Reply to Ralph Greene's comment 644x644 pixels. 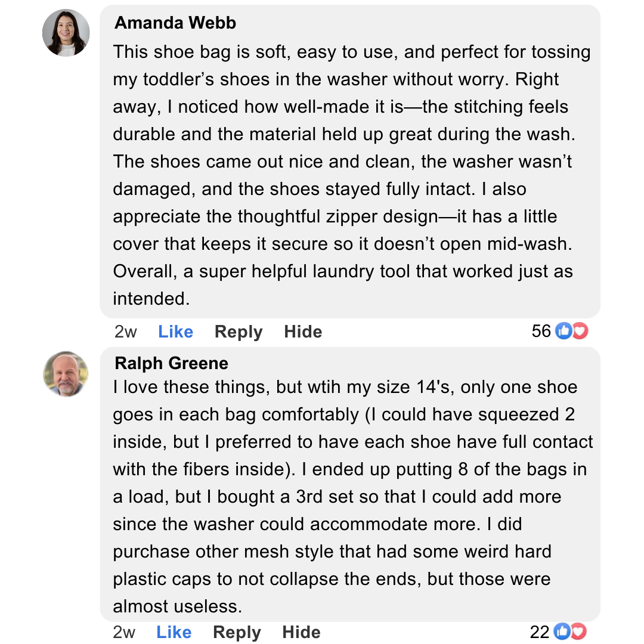point(237,632)
